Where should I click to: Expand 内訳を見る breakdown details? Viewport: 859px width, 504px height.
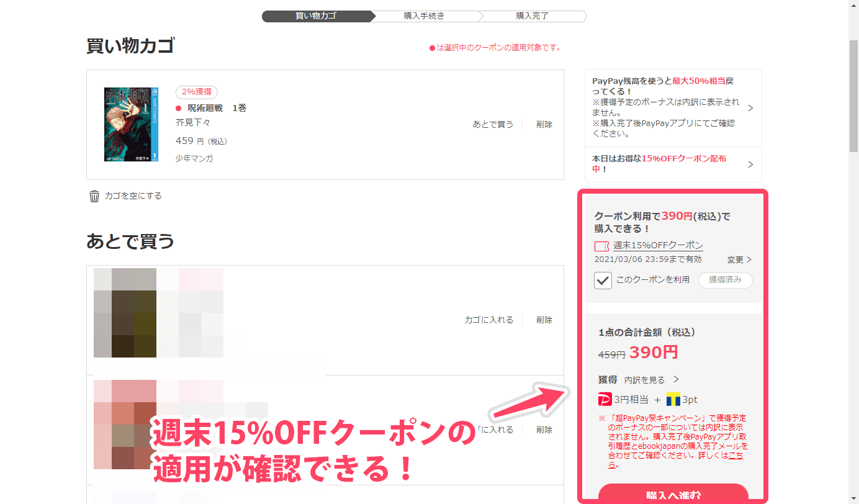[652, 379]
